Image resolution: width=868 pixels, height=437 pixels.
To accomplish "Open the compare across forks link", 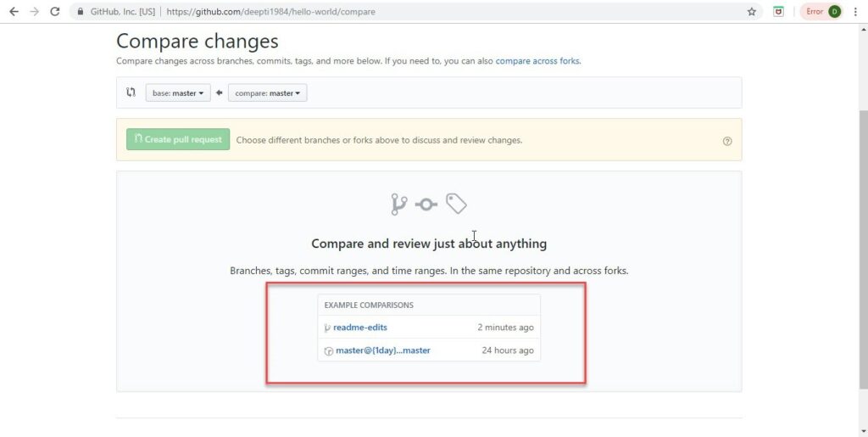I will [x=537, y=61].
